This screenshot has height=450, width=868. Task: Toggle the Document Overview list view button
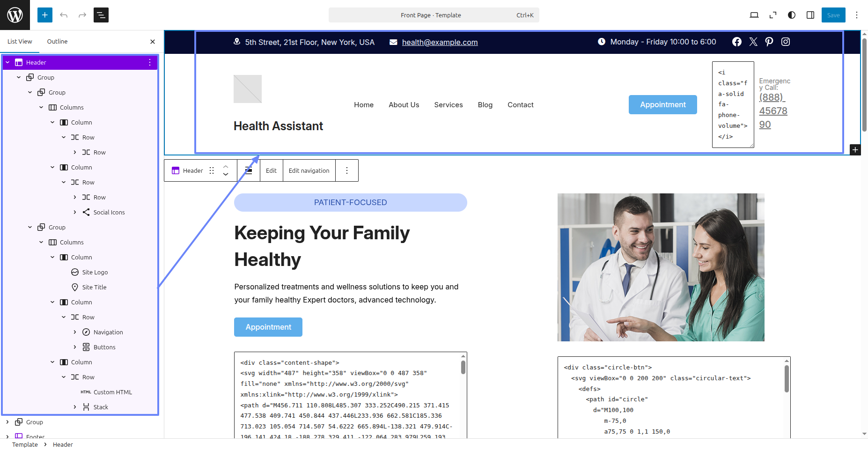[x=101, y=15]
